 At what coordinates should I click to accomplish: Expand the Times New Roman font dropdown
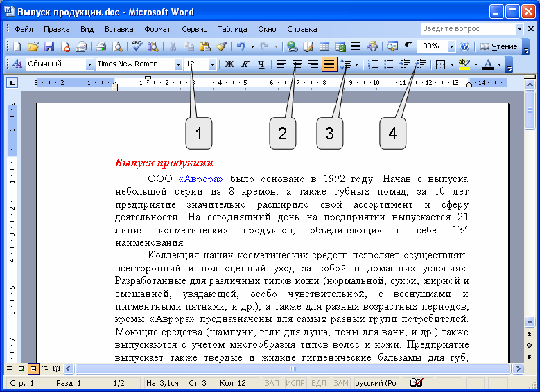pos(178,64)
